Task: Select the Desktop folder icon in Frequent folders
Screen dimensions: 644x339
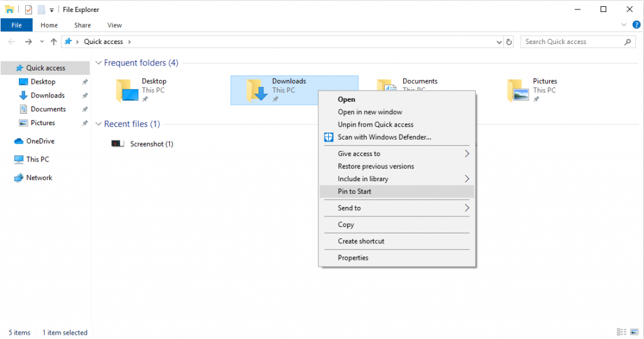Action: tap(127, 90)
